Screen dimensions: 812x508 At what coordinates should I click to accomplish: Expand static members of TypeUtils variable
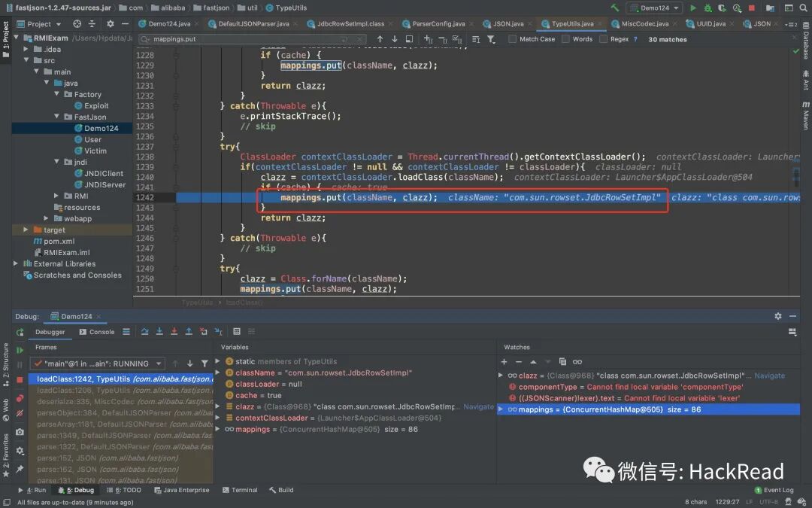pyautogui.click(x=218, y=361)
